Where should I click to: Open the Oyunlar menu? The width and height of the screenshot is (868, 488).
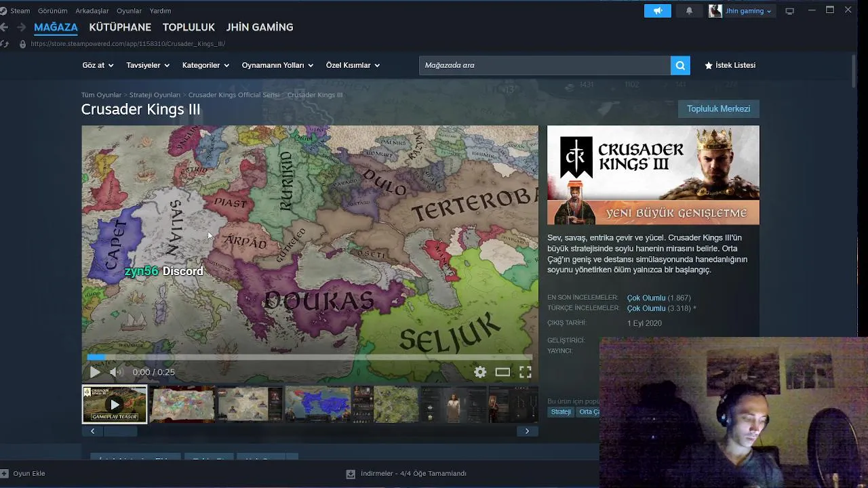click(129, 11)
